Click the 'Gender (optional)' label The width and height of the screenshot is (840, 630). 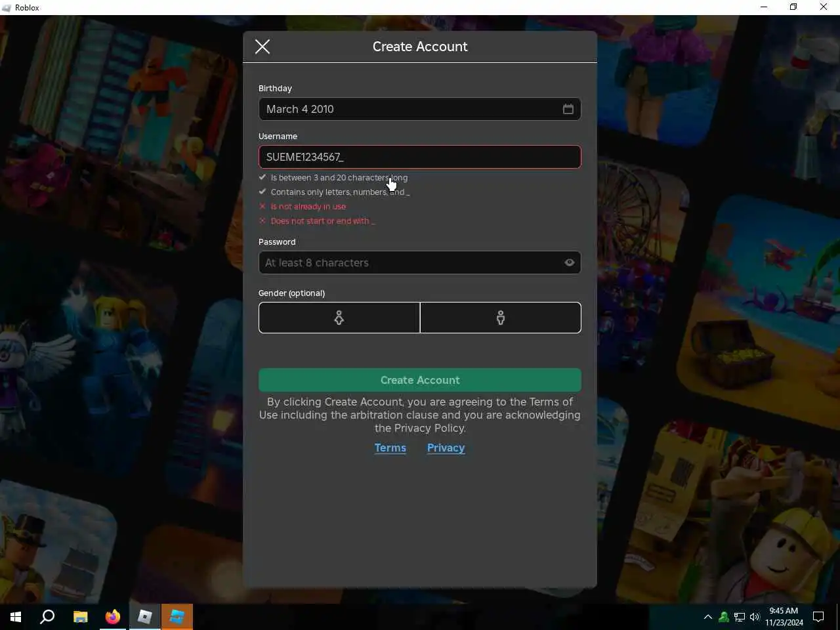pos(291,293)
